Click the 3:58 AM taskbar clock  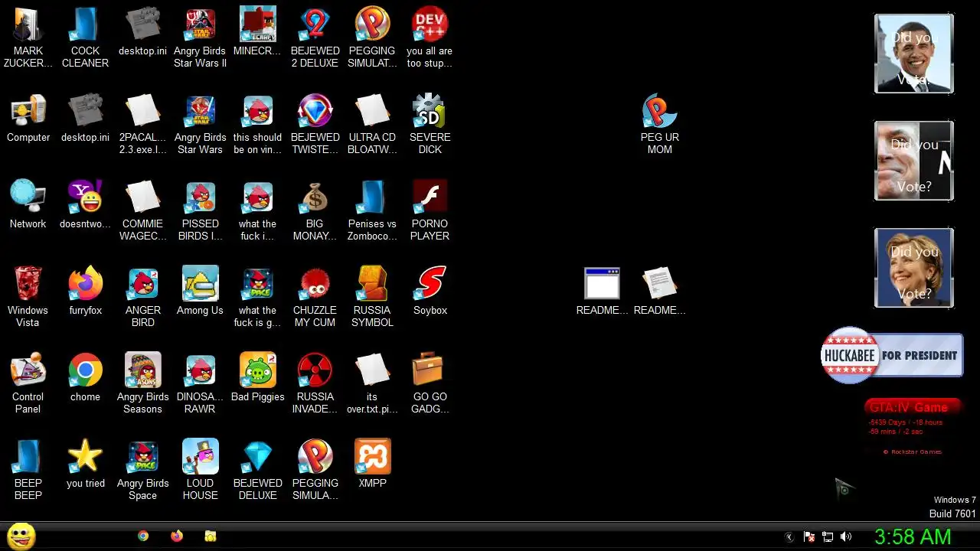pyautogui.click(x=913, y=537)
